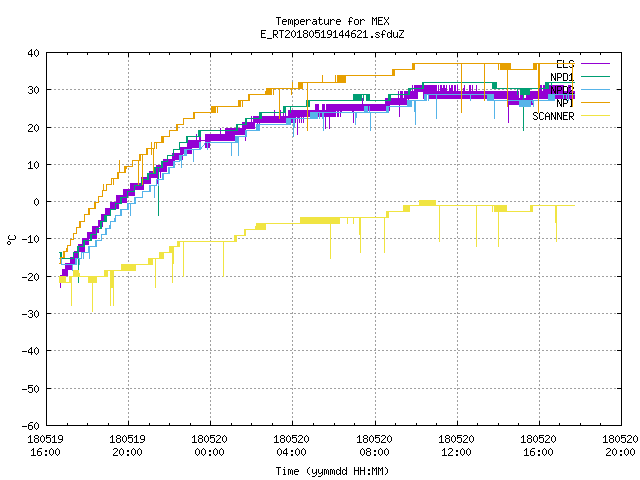
Task: Click the NPD2 legend label
Action: 562,90
